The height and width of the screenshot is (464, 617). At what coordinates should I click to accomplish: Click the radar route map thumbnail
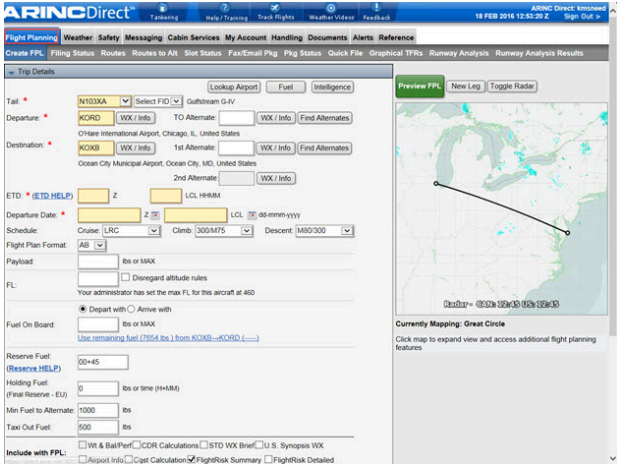[x=502, y=209]
